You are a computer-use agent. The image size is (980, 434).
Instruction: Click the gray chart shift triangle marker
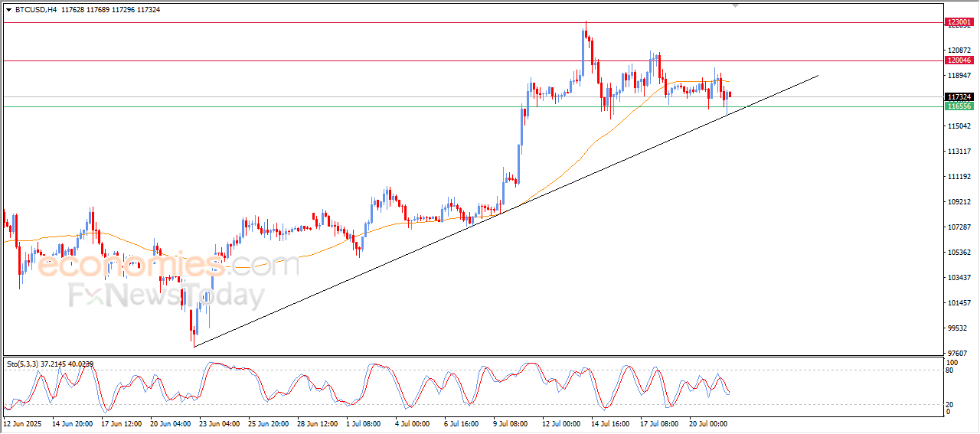pyautogui.click(x=736, y=5)
